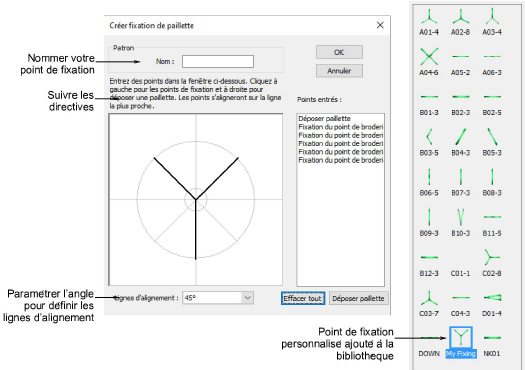Image resolution: width=525 pixels, height=370 pixels.
Task: Select the NK01 fixing pattern
Action: click(x=492, y=343)
